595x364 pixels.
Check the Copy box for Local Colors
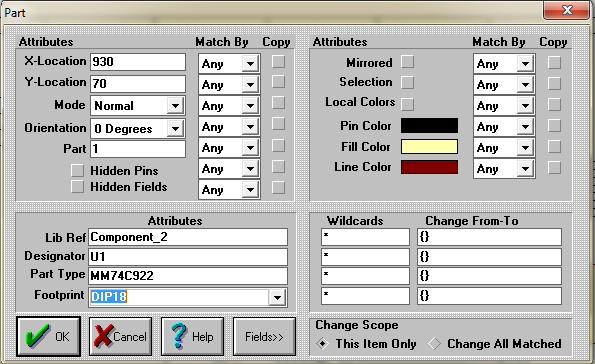(554, 105)
